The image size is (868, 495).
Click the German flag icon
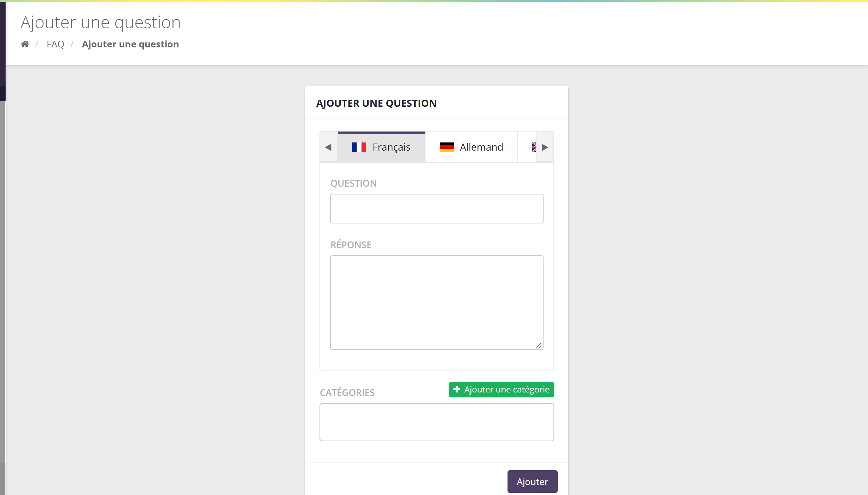tap(446, 147)
